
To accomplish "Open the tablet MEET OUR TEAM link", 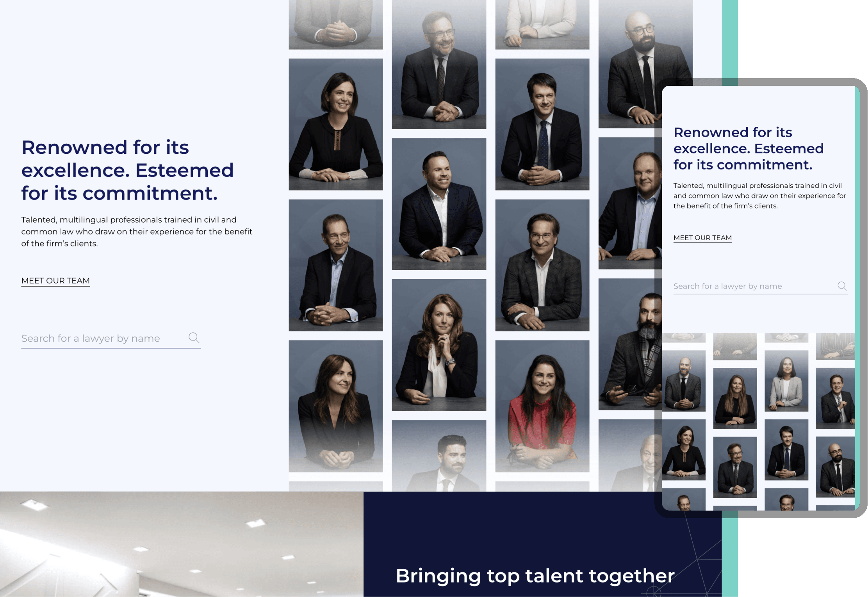I will click(x=702, y=238).
